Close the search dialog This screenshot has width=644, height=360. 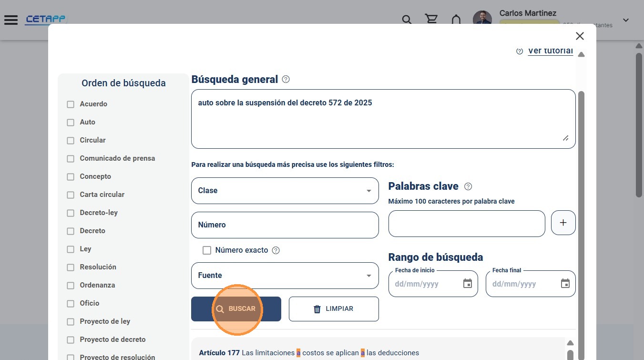(x=580, y=36)
